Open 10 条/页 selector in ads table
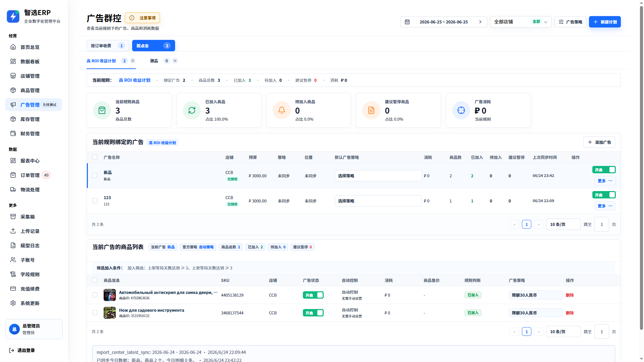This screenshot has width=644, height=362. (x=563, y=224)
